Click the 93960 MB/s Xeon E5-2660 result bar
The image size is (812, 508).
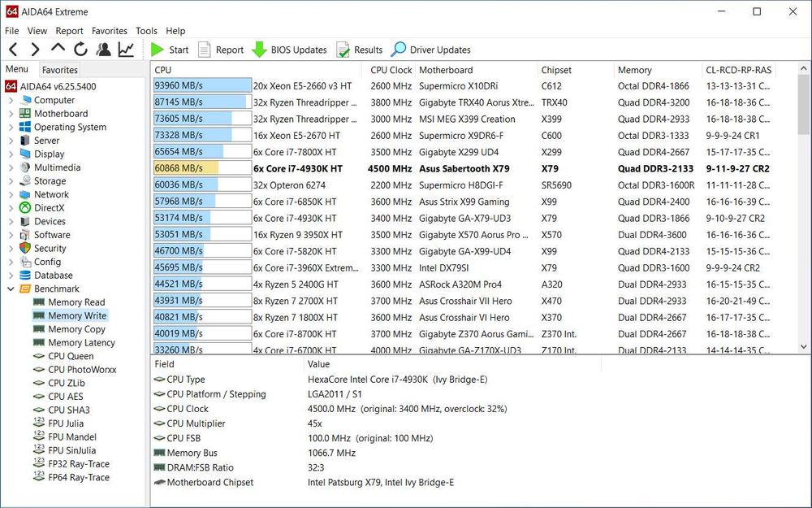(202, 86)
